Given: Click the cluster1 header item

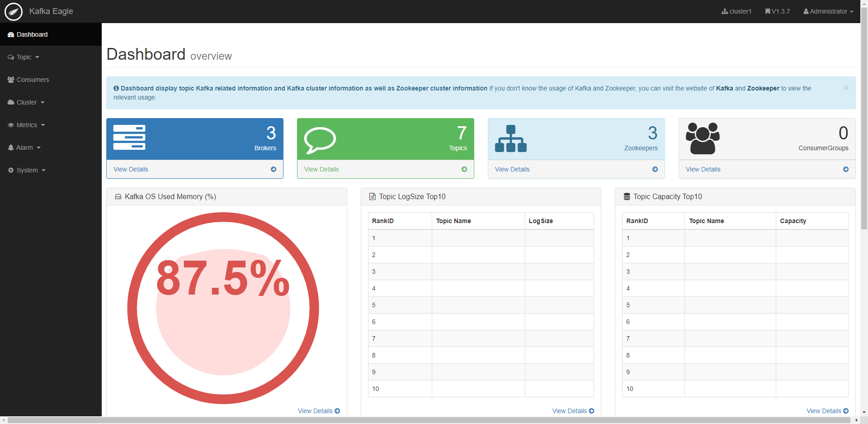Looking at the screenshot, I should pos(736,11).
